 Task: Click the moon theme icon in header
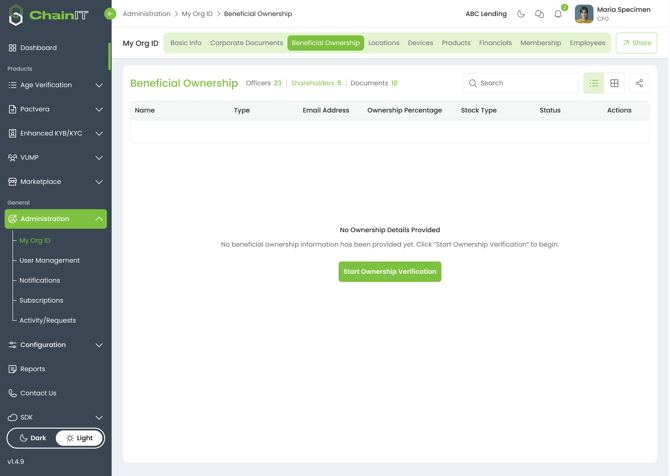521,14
